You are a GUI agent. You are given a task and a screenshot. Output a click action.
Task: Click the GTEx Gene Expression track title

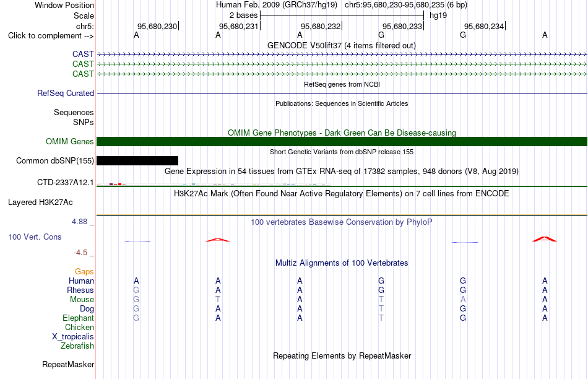coord(341,172)
